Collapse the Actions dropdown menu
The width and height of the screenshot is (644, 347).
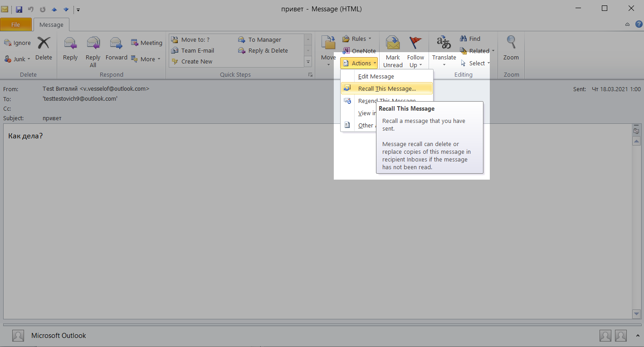359,63
